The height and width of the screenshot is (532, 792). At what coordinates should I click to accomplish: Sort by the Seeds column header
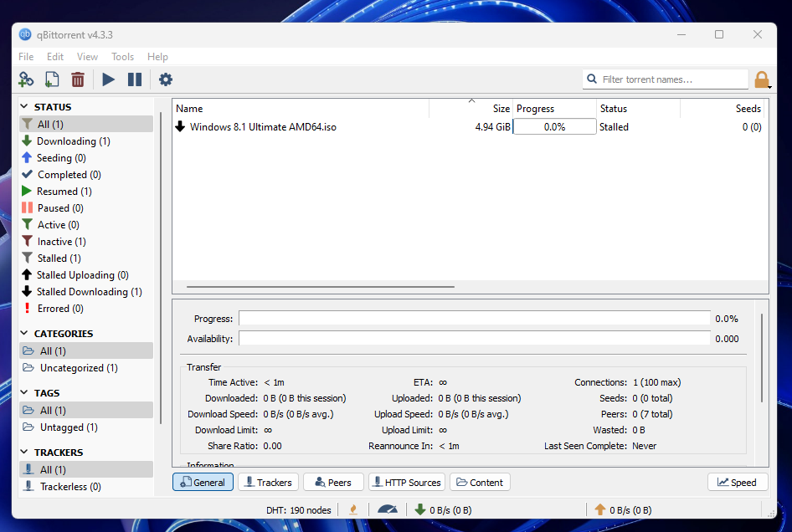point(723,108)
